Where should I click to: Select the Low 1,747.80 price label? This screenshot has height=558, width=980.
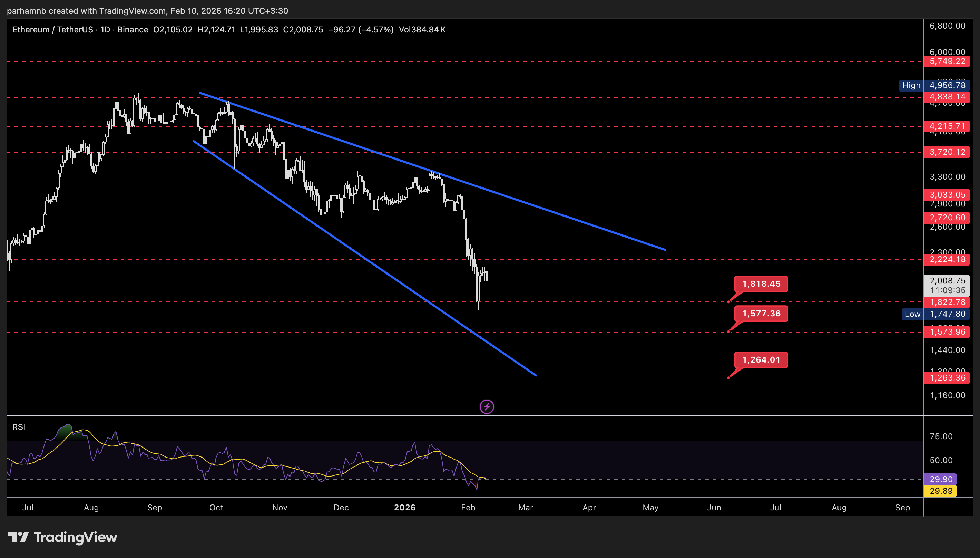(935, 314)
